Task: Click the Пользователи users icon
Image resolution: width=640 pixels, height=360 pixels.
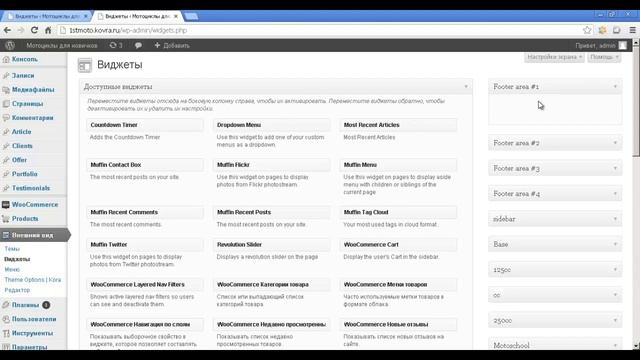Action: point(6,319)
